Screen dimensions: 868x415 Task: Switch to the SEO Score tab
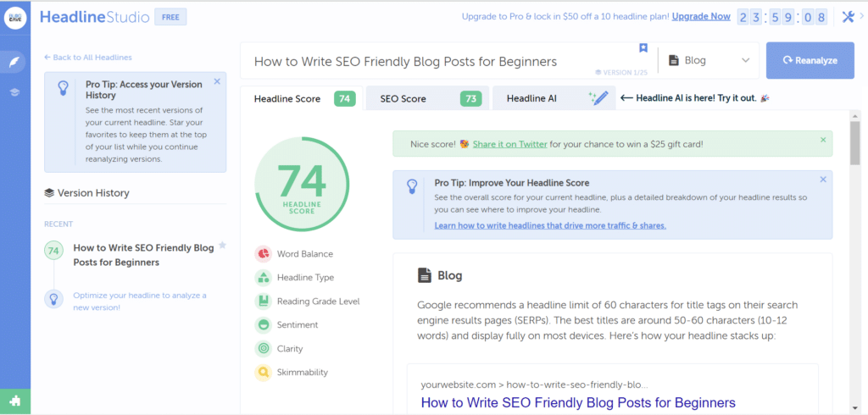tap(427, 98)
